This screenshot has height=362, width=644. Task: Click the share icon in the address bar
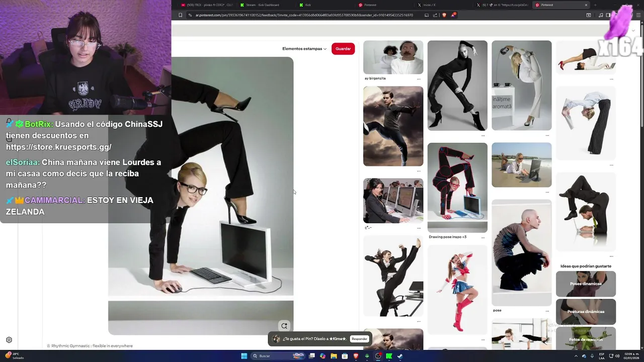coord(436,15)
